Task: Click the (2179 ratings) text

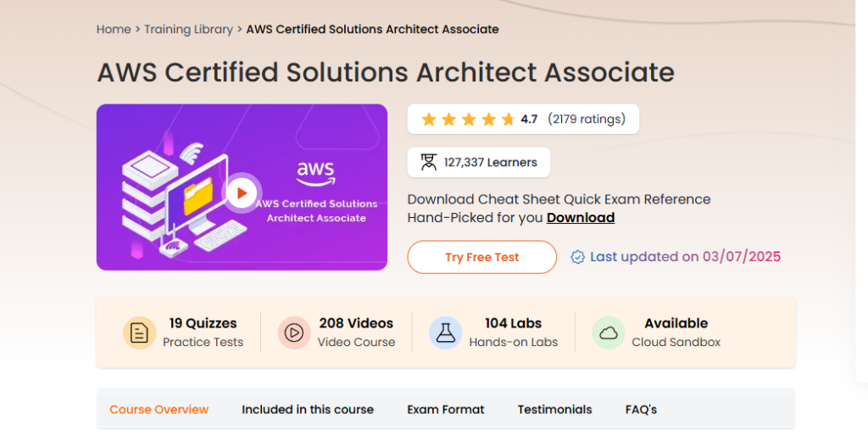Action: coord(587,119)
